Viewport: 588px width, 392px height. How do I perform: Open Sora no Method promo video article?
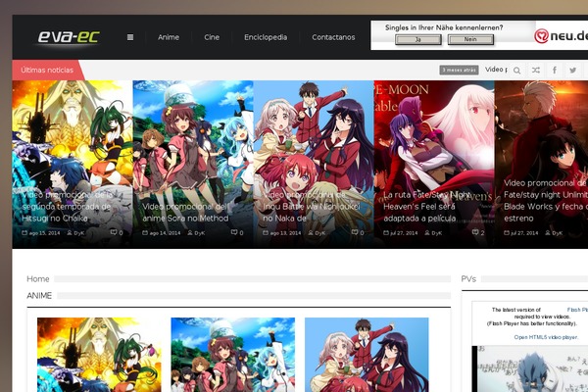click(185, 213)
